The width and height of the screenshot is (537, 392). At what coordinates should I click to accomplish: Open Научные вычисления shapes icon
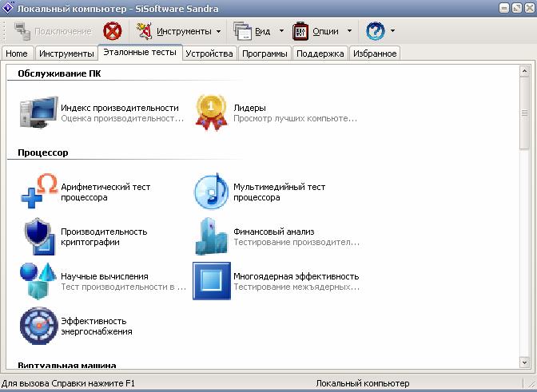(x=38, y=281)
